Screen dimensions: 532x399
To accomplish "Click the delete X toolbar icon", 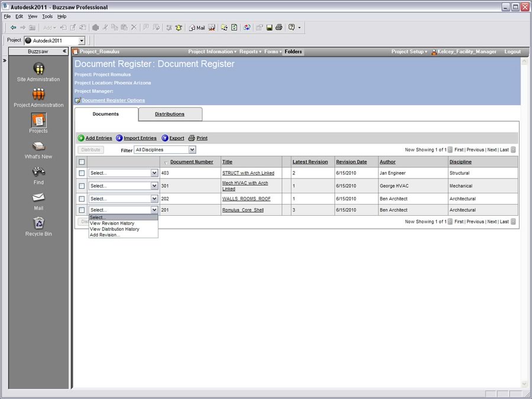I will [134, 27].
